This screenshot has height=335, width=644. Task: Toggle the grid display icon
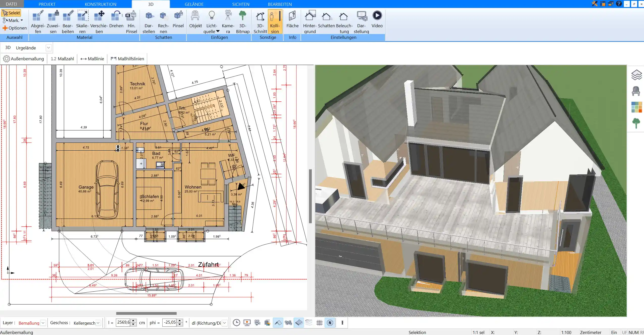pos(319,323)
